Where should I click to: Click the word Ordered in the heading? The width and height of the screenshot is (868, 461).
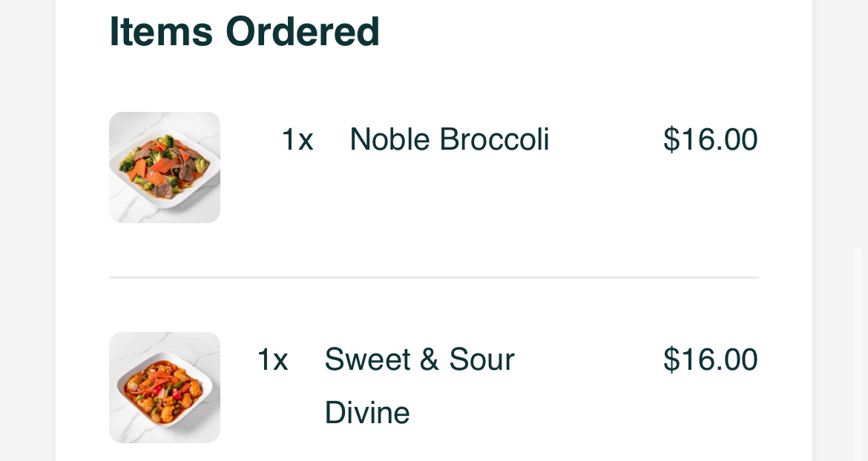[x=303, y=32]
